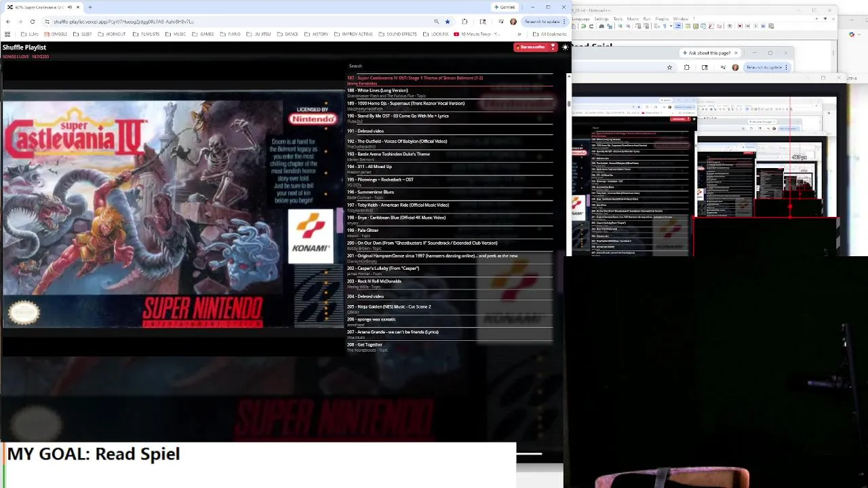868x488 pixels.
Task: Click Zoom In icon in Notepad++ toolbar
Action: (620, 26)
